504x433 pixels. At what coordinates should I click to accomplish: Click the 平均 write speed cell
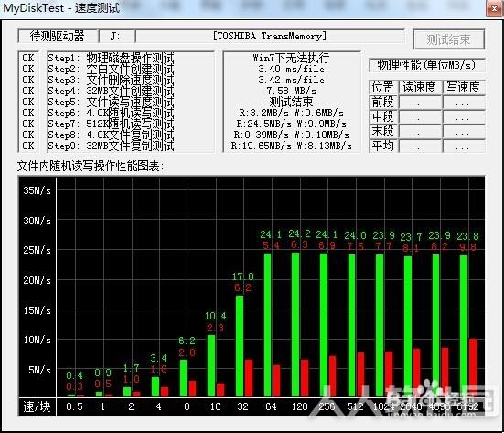click(464, 146)
